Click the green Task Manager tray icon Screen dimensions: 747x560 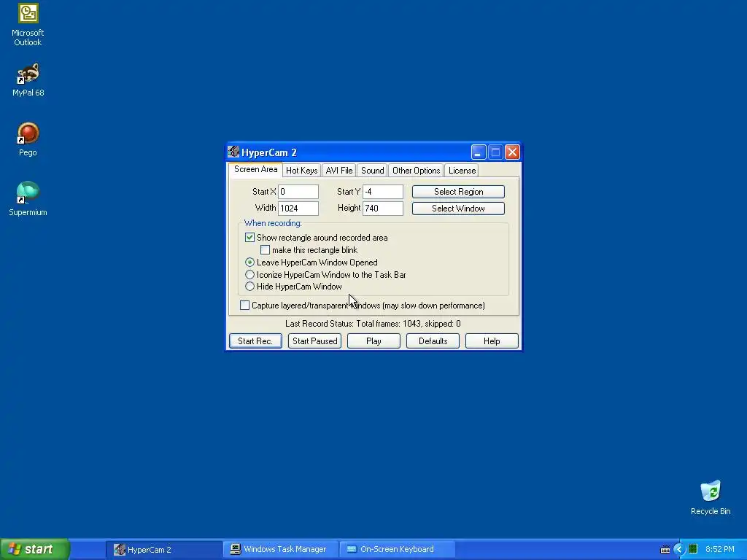pyautogui.click(x=693, y=549)
